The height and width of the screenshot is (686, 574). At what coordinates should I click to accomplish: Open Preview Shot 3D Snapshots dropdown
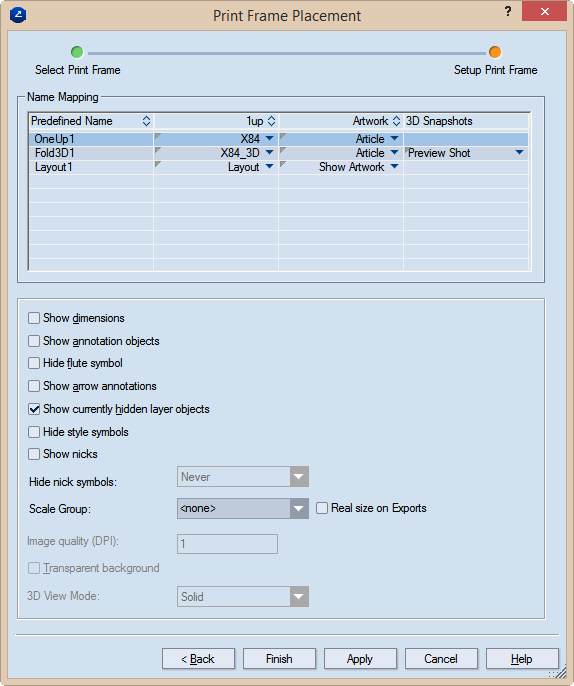pos(519,153)
